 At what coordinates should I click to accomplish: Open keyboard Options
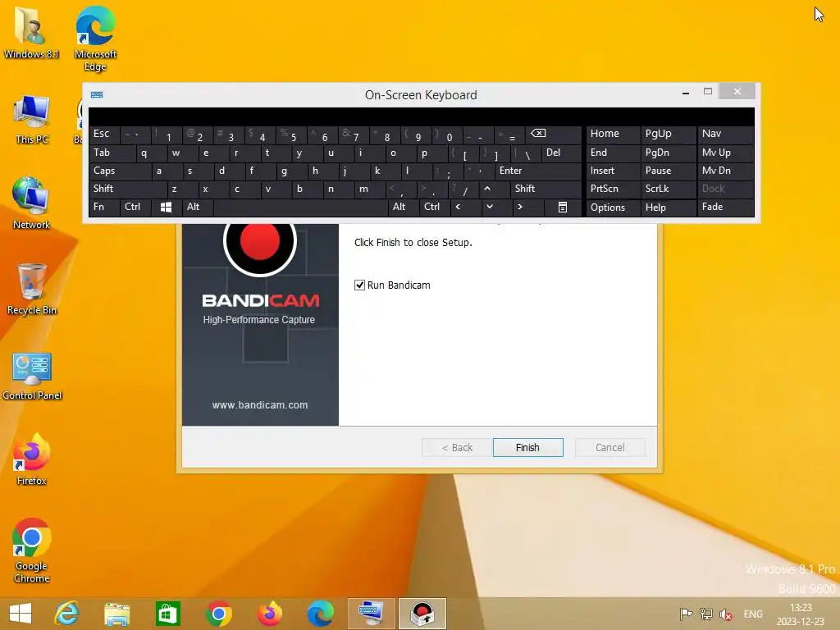(x=612, y=208)
